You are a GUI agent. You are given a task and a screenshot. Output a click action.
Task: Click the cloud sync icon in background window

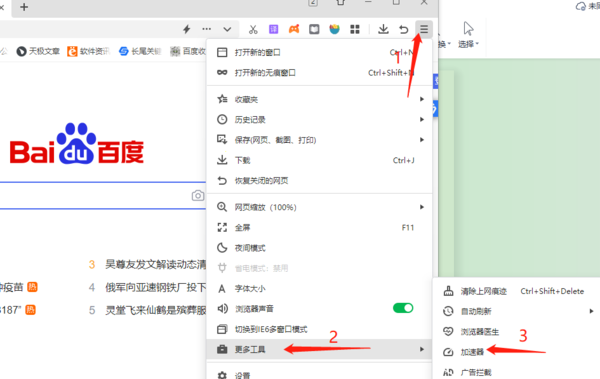tap(581, 6)
